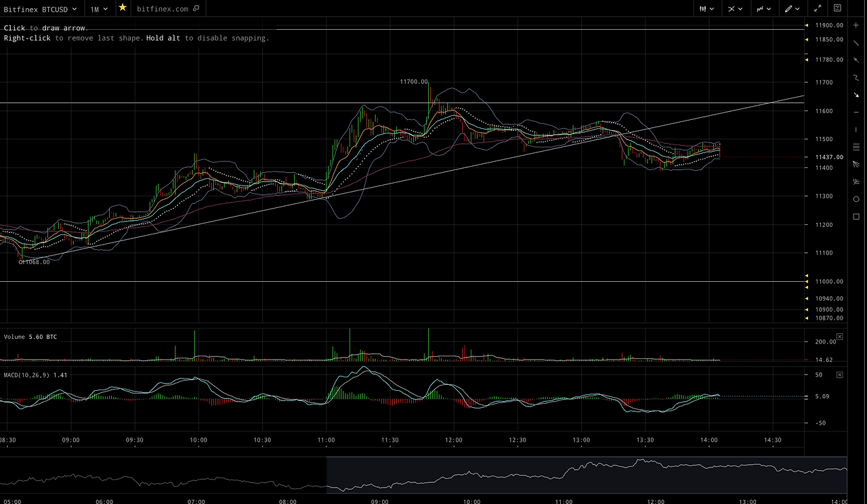Select the ray line drawing tool
The image size is (867, 504).
coord(856,60)
